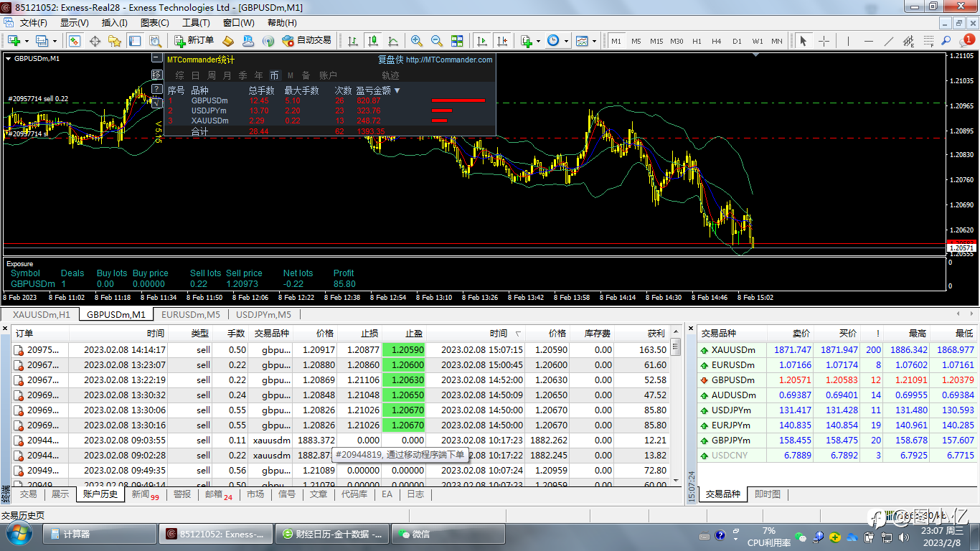Click the New Order (新订单) toolbar button

(x=193, y=41)
